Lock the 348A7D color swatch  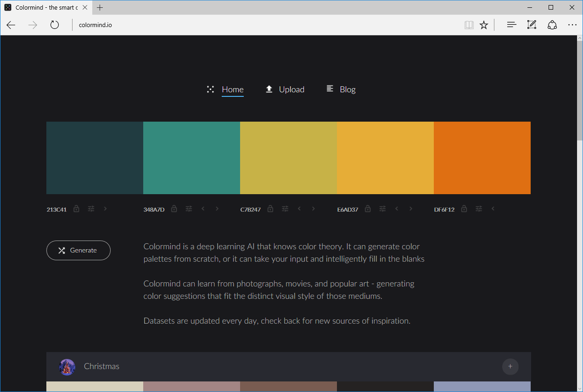coord(174,208)
